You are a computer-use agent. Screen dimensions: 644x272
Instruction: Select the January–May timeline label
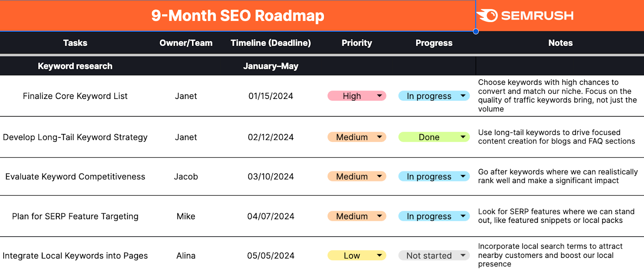click(271, 66)
